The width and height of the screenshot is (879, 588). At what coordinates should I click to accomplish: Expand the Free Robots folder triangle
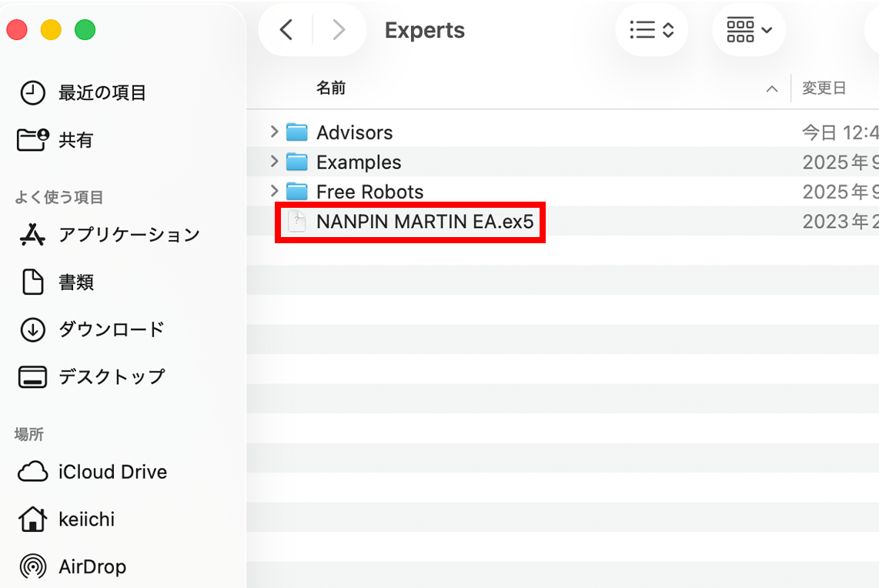click(274, 191)
